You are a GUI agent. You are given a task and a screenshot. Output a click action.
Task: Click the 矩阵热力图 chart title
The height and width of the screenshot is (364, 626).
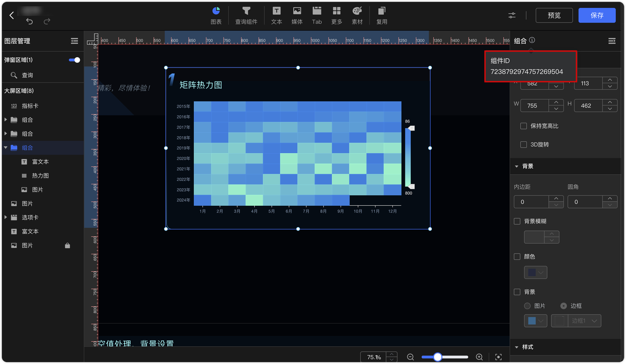201,85
